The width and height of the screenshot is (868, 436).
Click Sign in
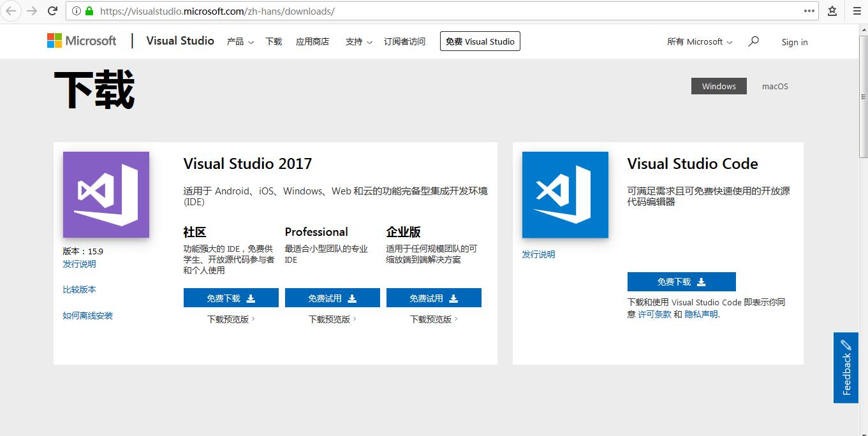[x=795, y=42]
